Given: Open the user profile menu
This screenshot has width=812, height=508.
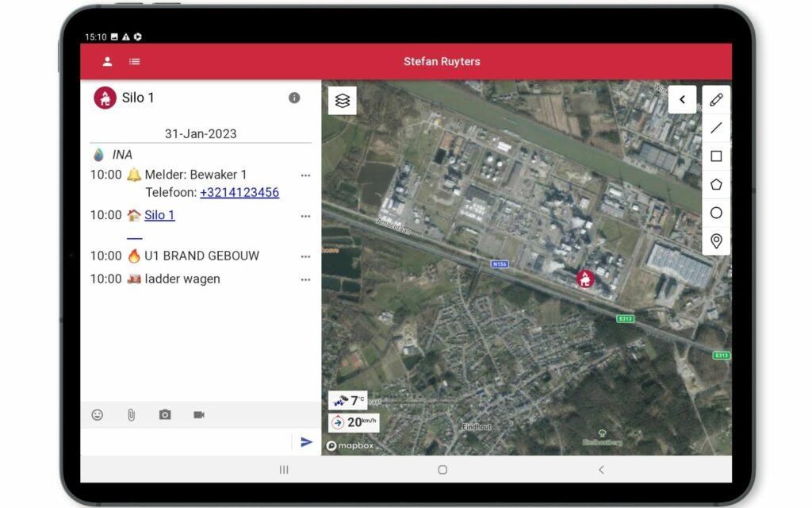Looking at the screenshot, I should pos(107,61).
